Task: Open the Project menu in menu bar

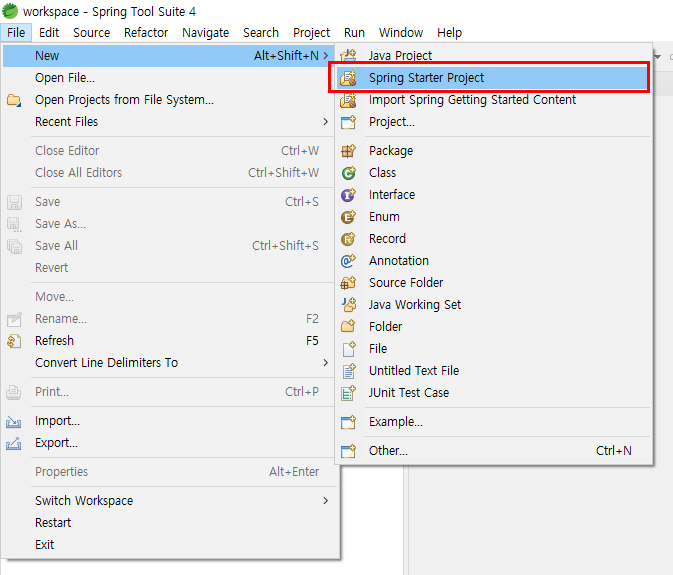Action: (312, 33)
